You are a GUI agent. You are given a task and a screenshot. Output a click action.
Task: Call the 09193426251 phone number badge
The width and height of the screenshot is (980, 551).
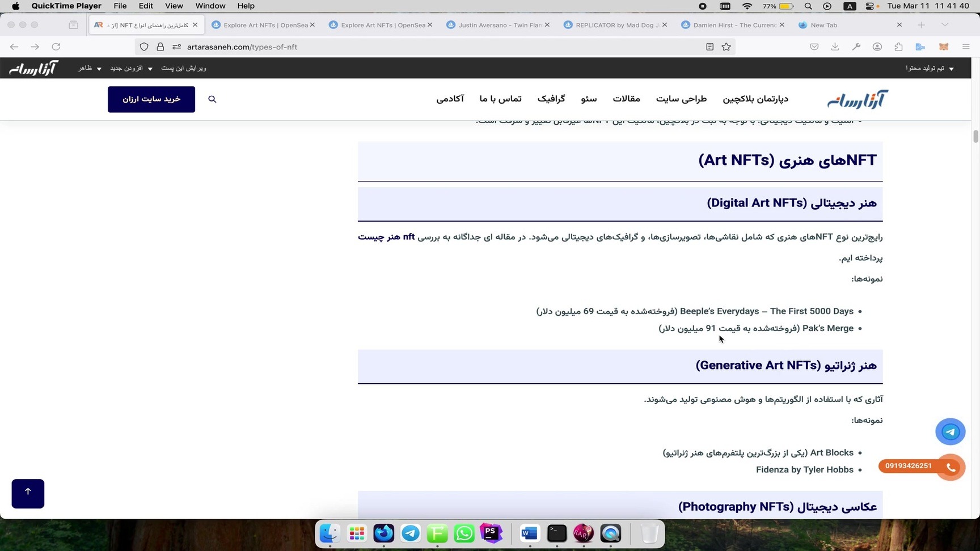coord(909,466)
